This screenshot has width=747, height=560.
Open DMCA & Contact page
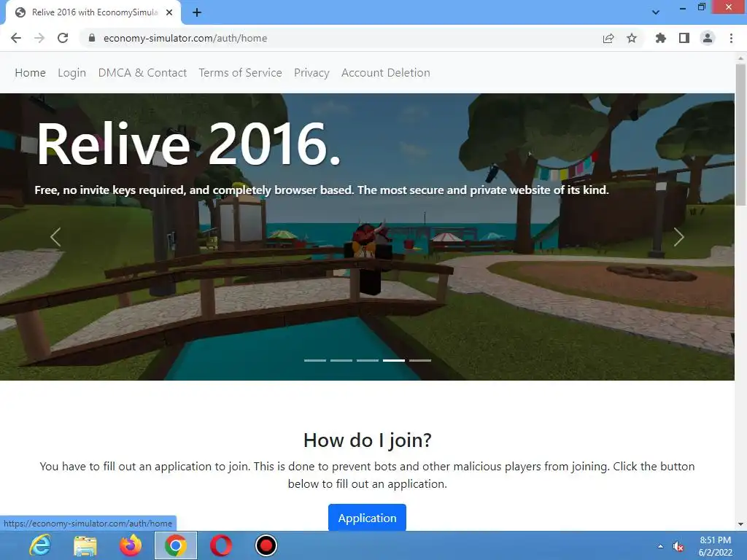(x=142, y=73)
